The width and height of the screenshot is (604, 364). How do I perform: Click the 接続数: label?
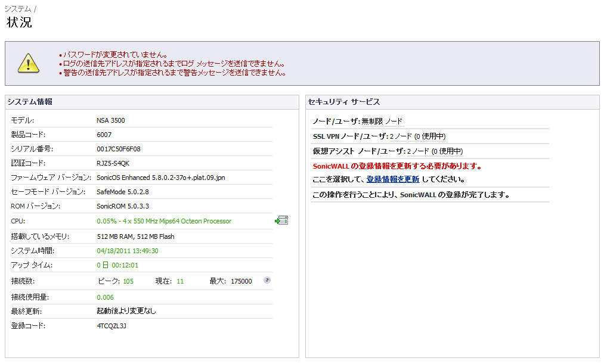[x=23, y=281]
